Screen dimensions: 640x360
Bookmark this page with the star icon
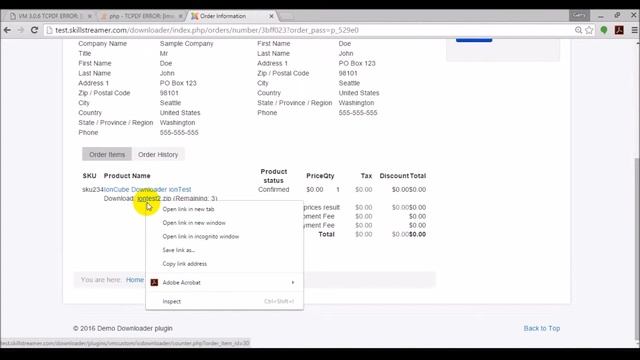589,30
